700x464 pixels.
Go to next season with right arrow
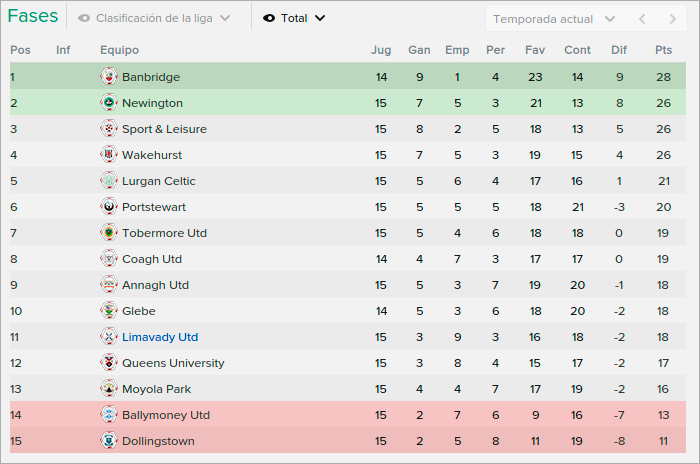672,19
